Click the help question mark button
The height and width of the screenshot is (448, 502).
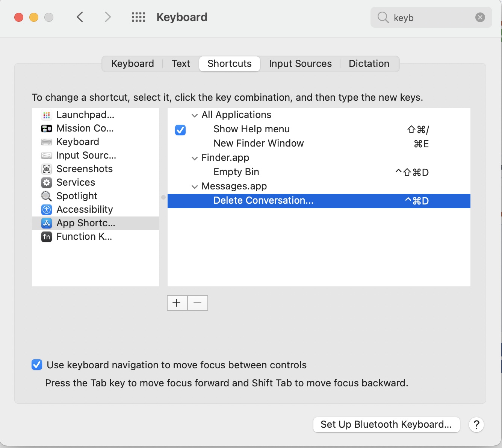coord(476,425)
